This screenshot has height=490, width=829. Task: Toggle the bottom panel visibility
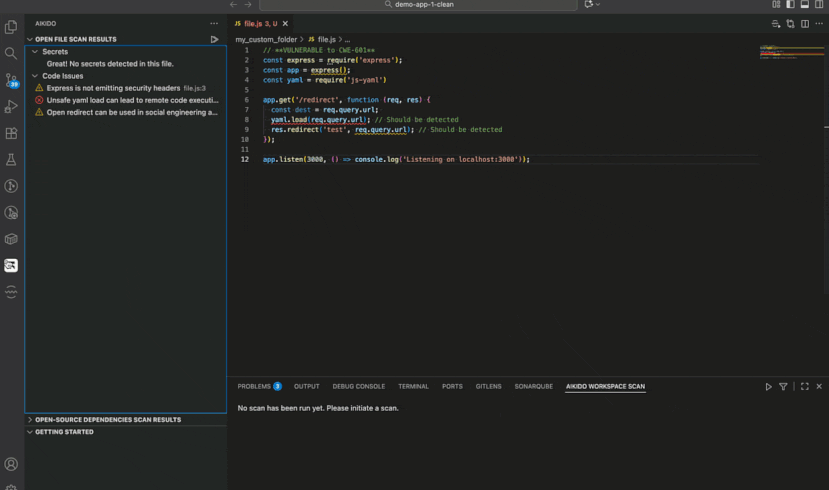(x=804, y=5)
